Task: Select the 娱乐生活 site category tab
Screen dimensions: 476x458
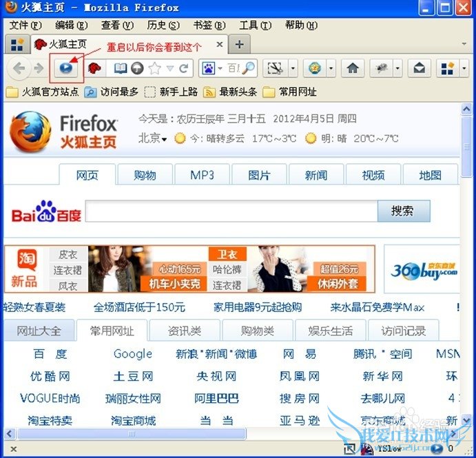Action: 330,330
